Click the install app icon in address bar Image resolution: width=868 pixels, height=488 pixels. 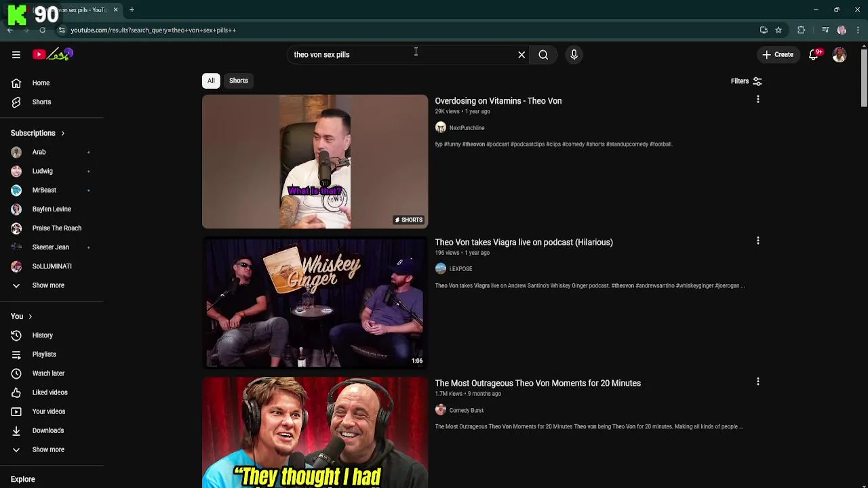(x=764, y=30)
